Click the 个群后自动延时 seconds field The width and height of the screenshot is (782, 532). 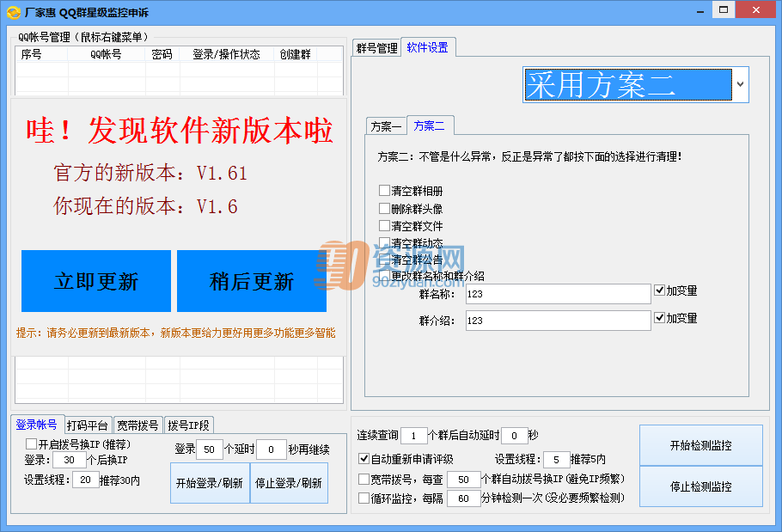(x=514, y=436)
